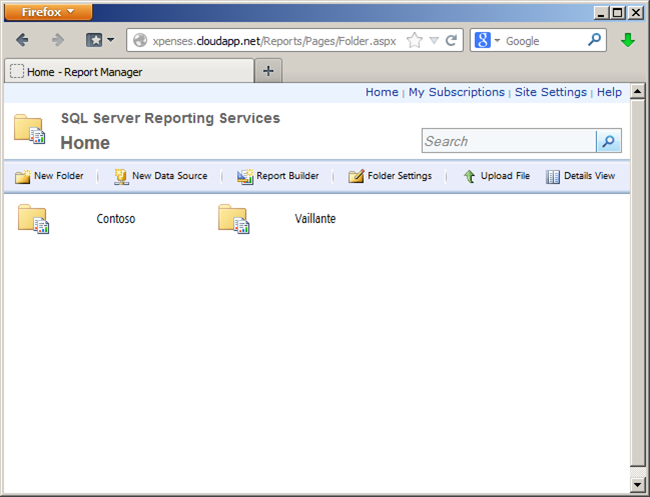Click the New Data Source label

(170, 176)
